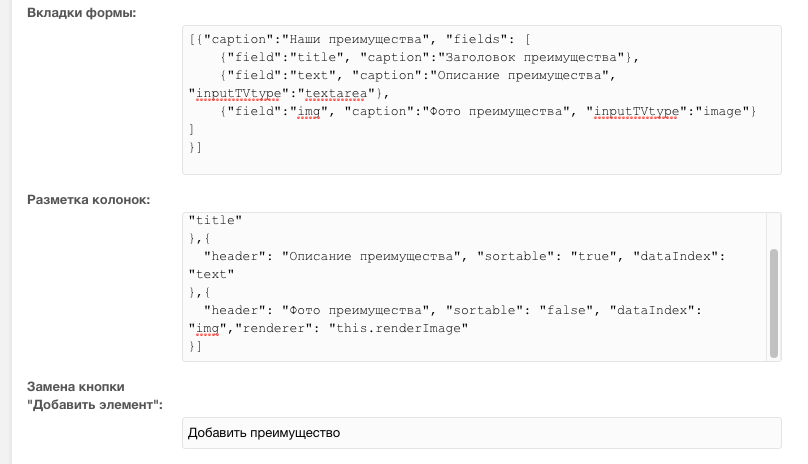Click the Разметка колонок label
This screenshot has height=464, width=808.
[x=89, y=200]
